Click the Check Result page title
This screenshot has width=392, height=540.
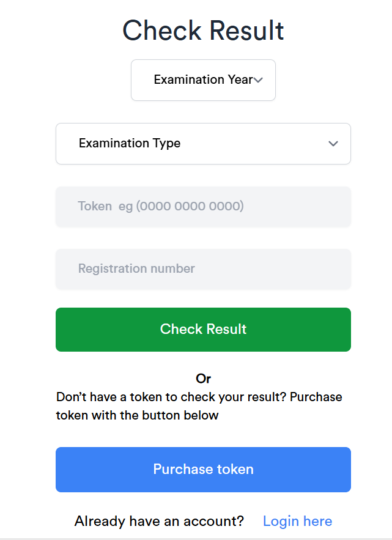coord(203,31)
